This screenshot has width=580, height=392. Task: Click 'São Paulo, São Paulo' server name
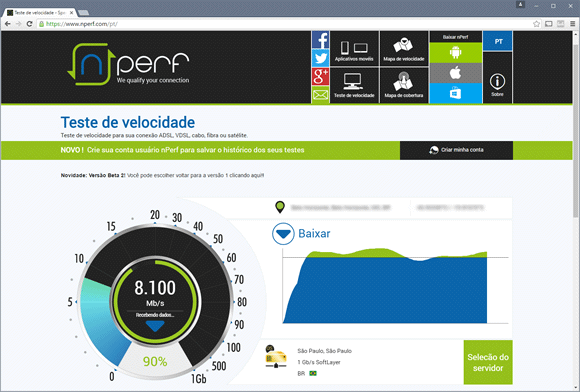[324, 351]
